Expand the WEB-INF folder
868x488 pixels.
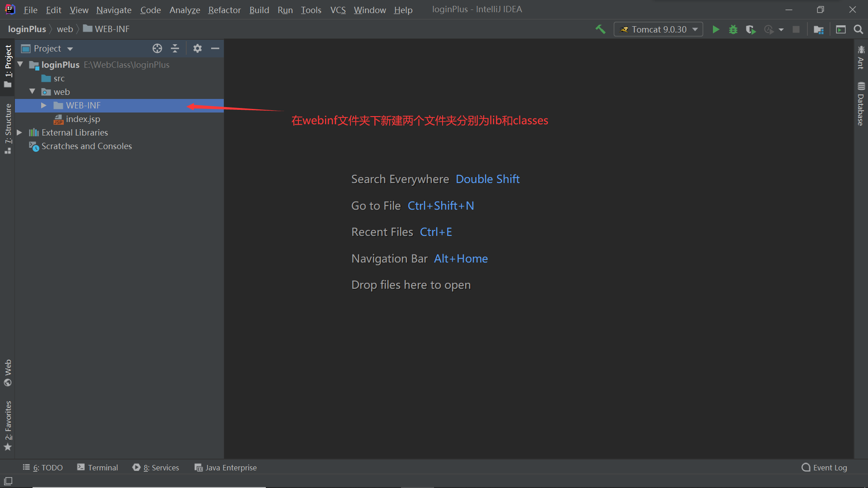(x=44, y=105)
